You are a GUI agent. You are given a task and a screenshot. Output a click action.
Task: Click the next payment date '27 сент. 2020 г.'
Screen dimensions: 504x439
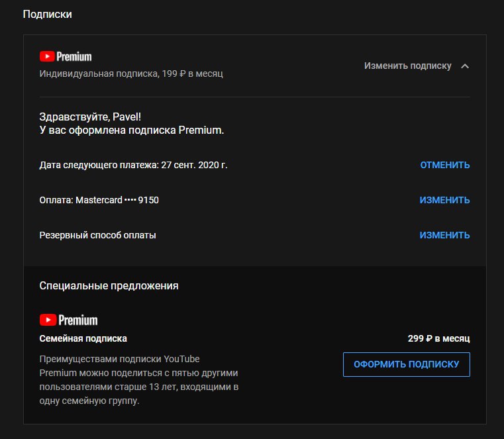194,165
